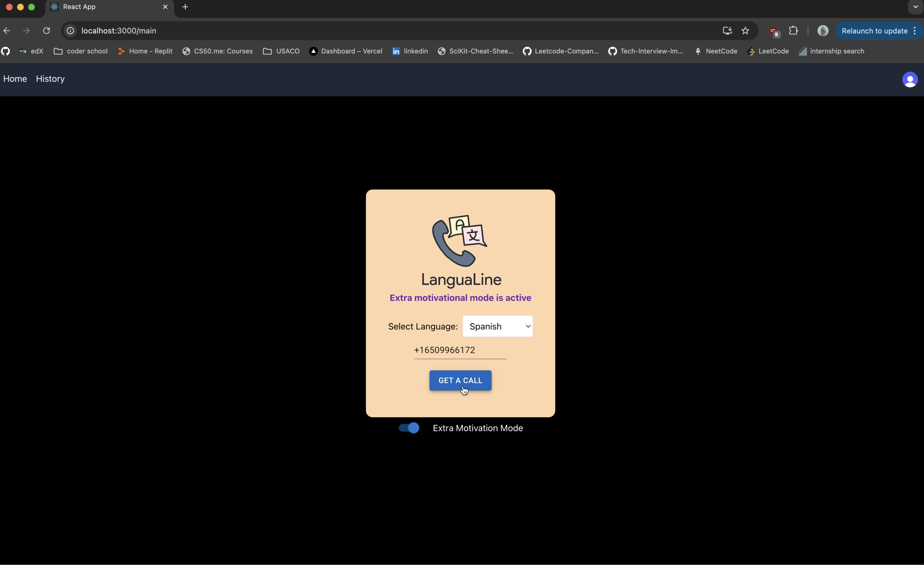The height and width of the screenshot is (565, 924).
Task: Open the GitHub bookmark icon
Action: [6, 51]
